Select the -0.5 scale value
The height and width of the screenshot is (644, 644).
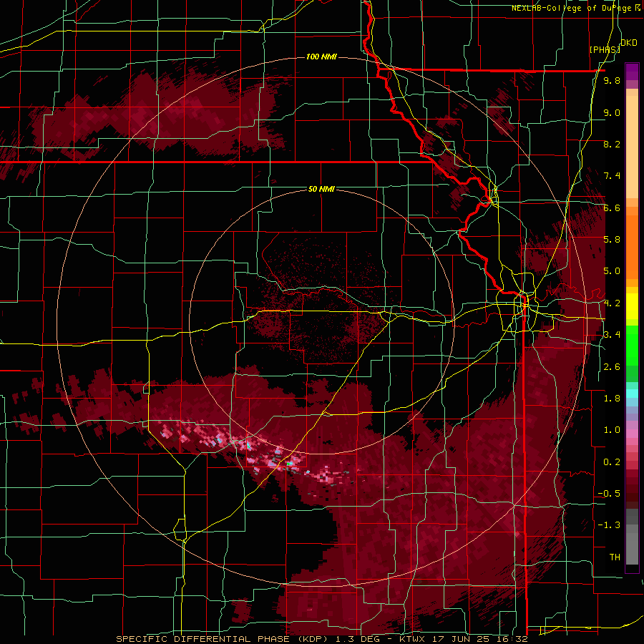609,494
